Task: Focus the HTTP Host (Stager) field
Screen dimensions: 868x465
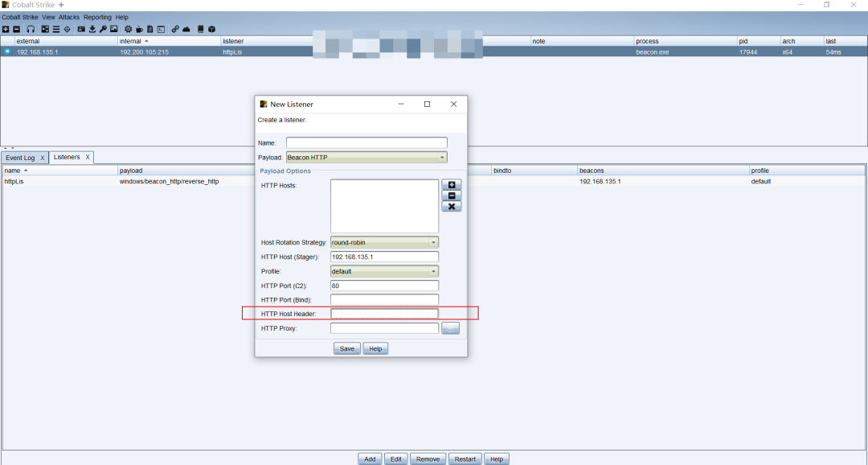Action: click(384, 257)
